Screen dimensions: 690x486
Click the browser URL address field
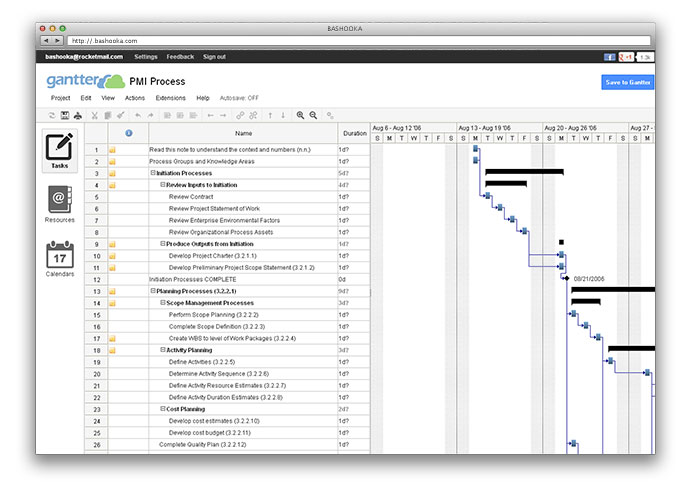[x=359, y=40]
